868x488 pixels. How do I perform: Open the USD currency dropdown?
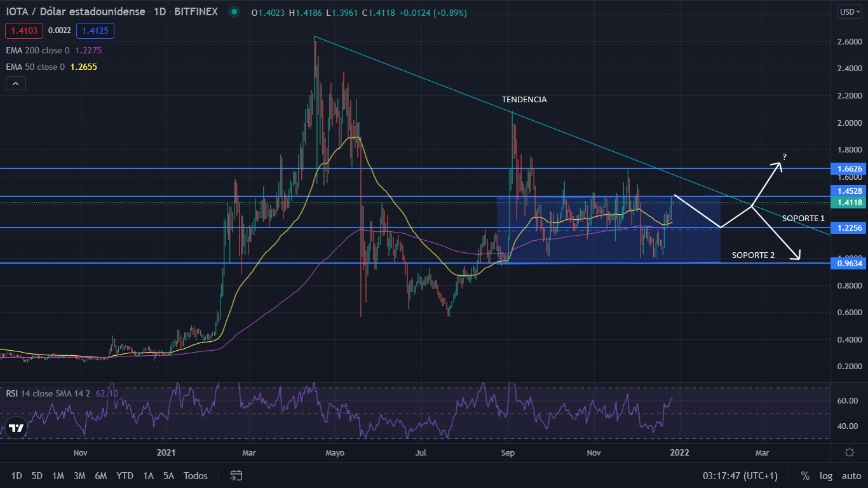tap(849, 11)
